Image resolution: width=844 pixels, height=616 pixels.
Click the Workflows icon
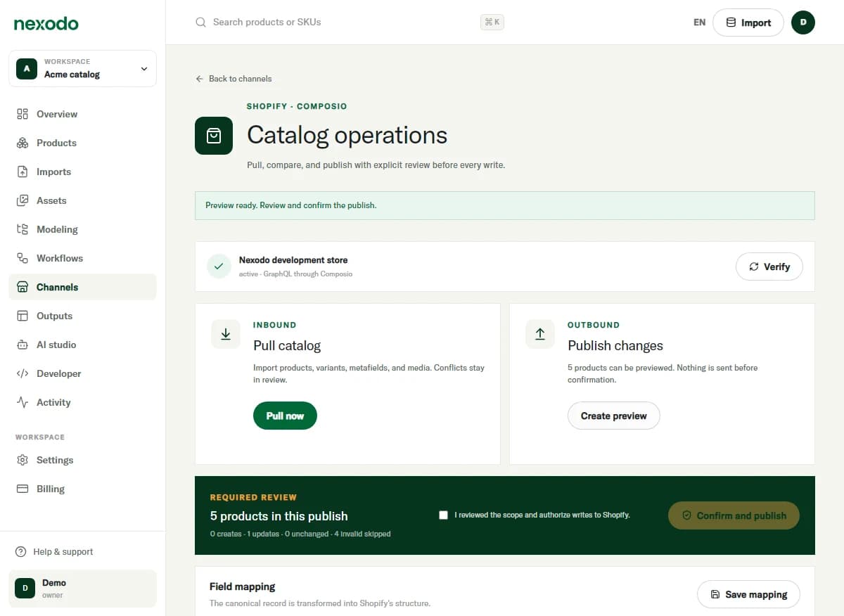(x=23, y=258)
